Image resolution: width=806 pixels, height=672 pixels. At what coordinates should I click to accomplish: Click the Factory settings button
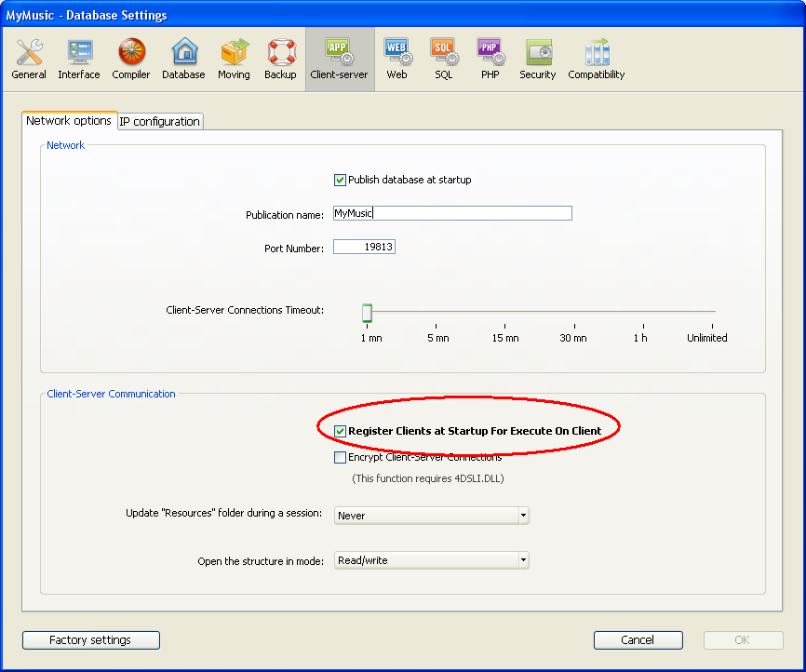90,640
